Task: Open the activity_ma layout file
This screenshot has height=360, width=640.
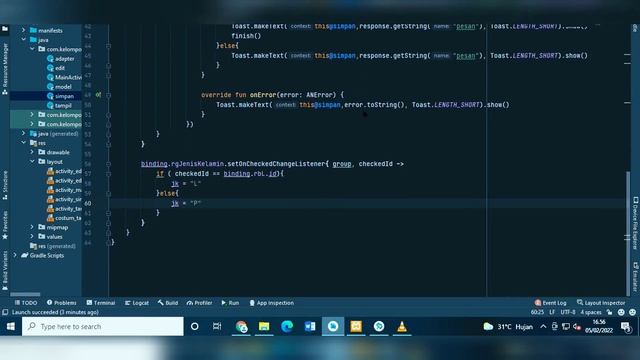Action: pos(64,190)
